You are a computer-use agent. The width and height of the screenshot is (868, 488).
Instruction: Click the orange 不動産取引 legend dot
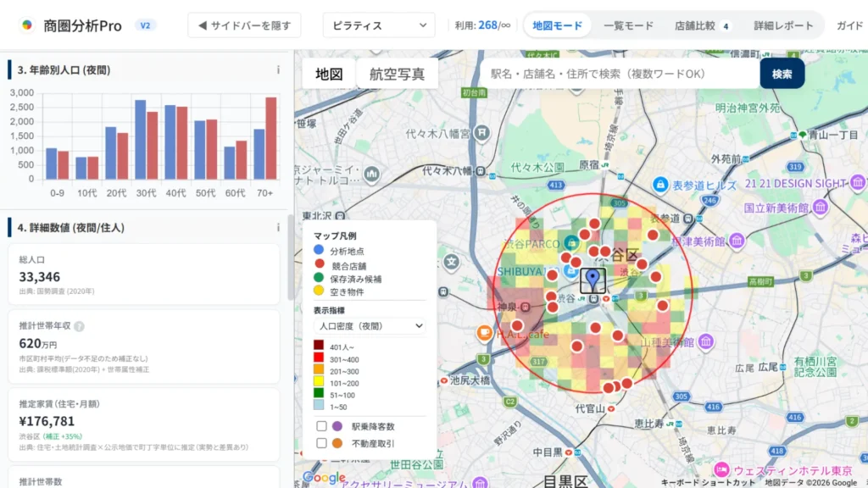pos(337,443)
